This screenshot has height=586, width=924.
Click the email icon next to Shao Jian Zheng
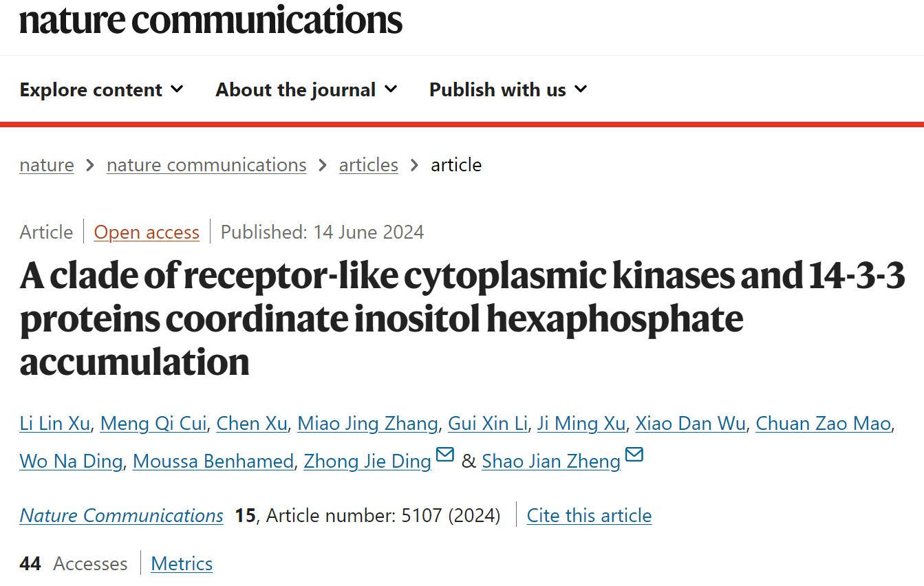634,455
